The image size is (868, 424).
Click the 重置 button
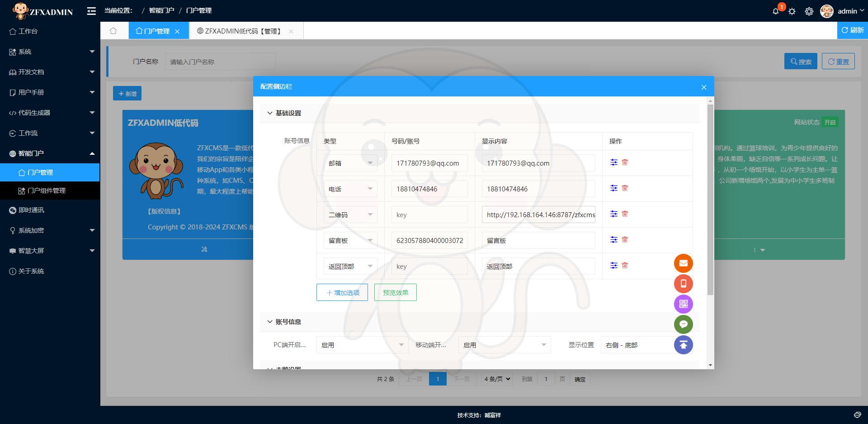click(838, 62)
